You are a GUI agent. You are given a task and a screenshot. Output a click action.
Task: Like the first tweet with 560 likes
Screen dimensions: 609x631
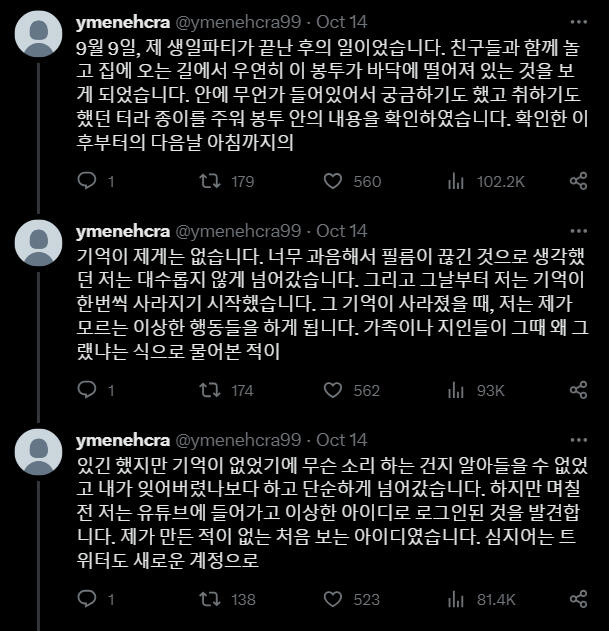[x=334, y=181]
